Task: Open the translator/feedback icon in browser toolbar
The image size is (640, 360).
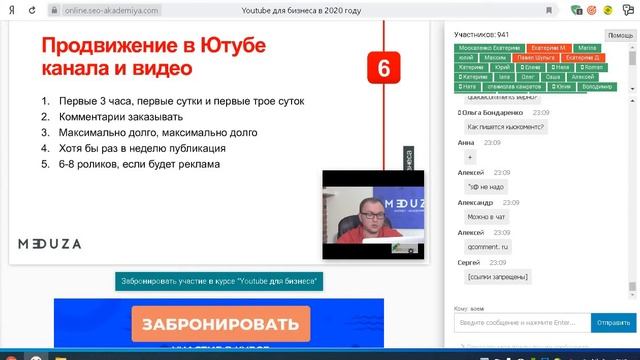Action: (628, 10)
